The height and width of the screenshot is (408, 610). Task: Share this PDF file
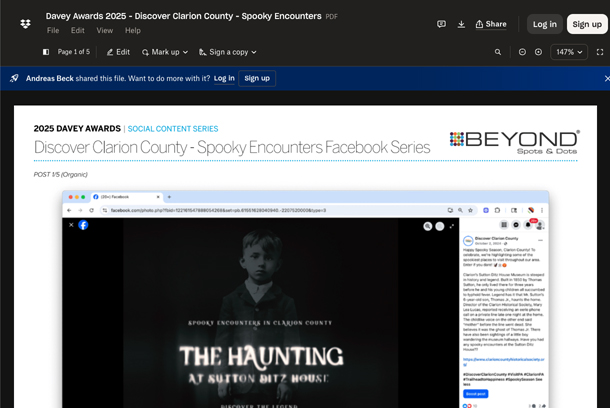[491, 24]
